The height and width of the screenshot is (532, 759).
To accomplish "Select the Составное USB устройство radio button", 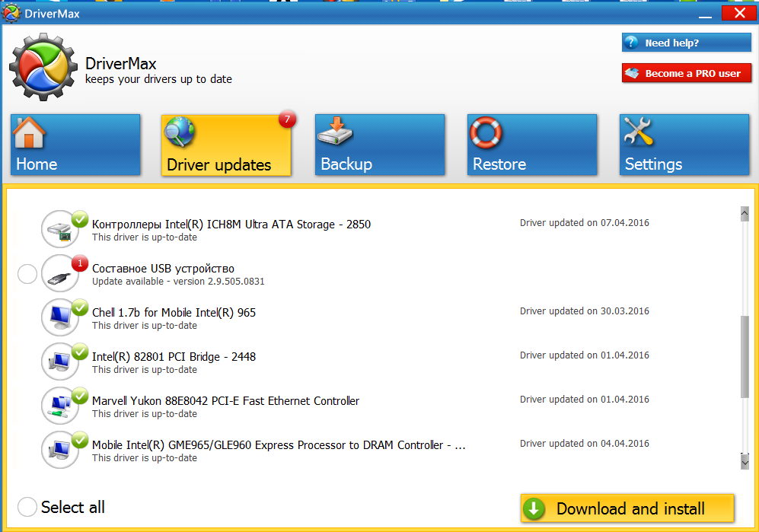I will [27, 274].
